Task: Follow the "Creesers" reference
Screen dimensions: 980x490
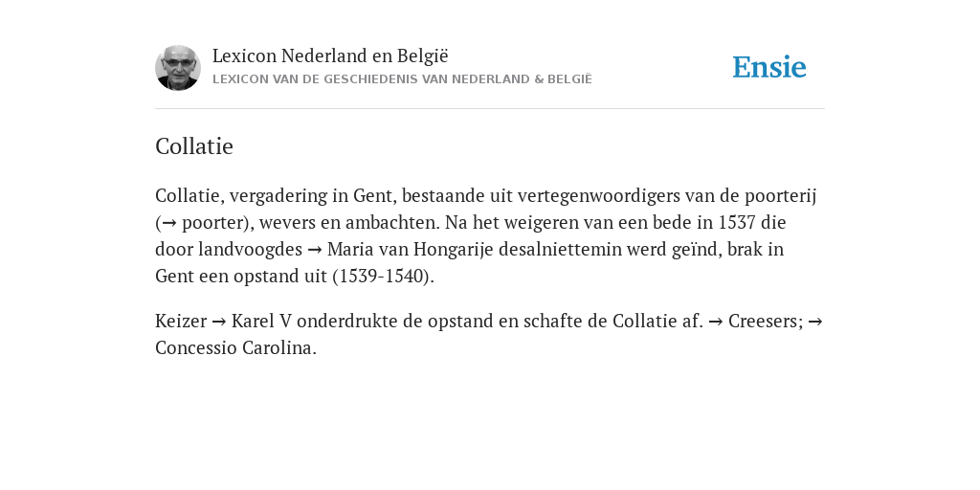Action: [x=766, y=321]
